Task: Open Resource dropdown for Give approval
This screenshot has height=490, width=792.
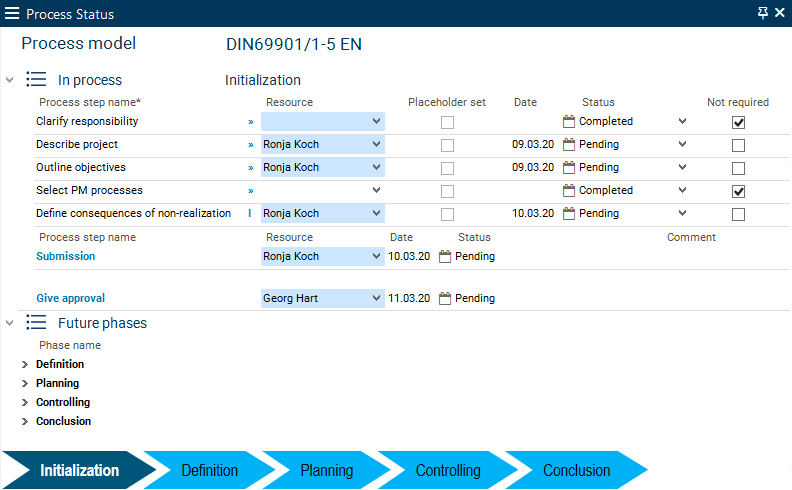Action: coord(376,298)
